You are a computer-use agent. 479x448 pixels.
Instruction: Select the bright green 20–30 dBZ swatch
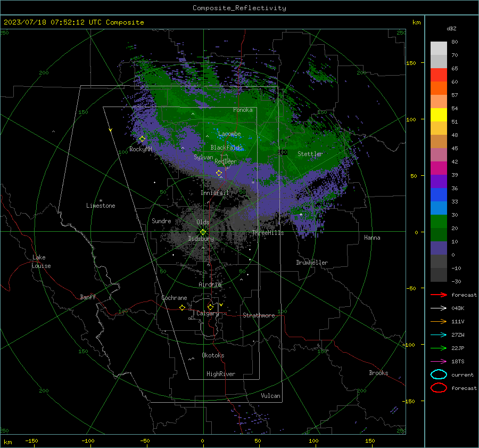439,221
